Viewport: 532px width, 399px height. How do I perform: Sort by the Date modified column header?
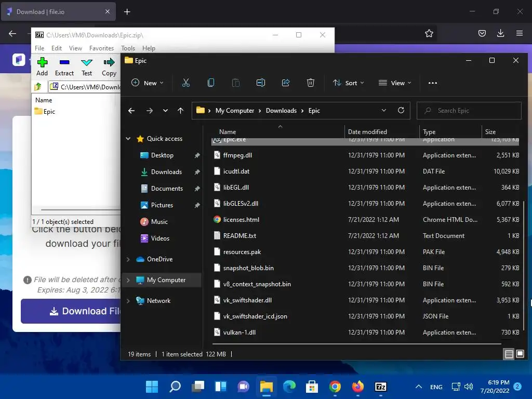[x=382, y=131]
